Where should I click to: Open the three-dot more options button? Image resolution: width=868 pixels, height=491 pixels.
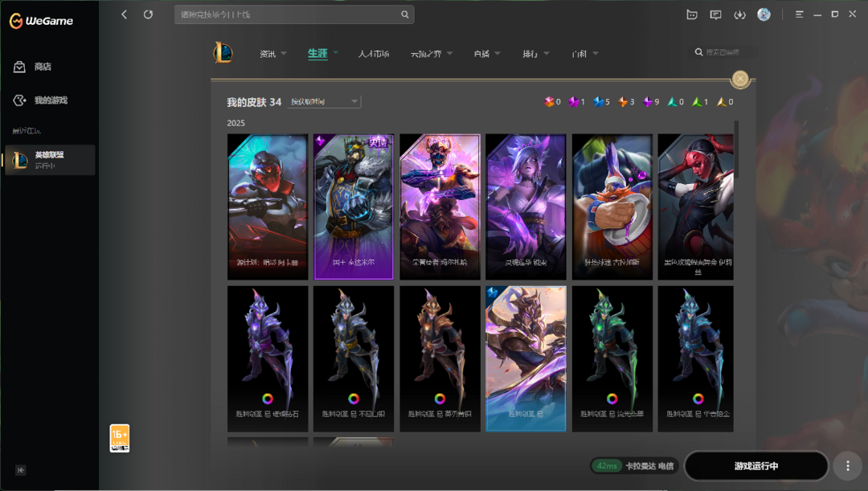848,466
